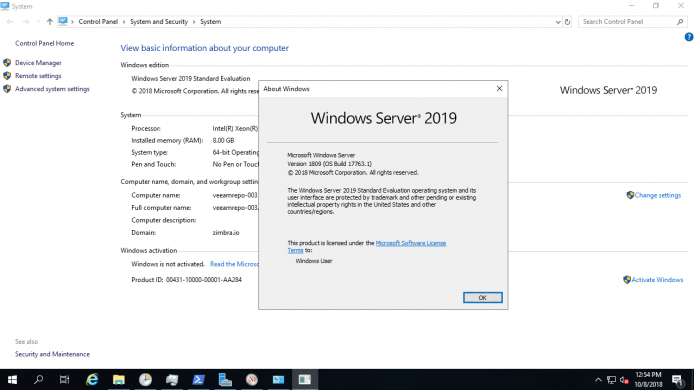Click OK in the About Windows dialog
This screenshot has width=694, height=390.
[482, 297]
